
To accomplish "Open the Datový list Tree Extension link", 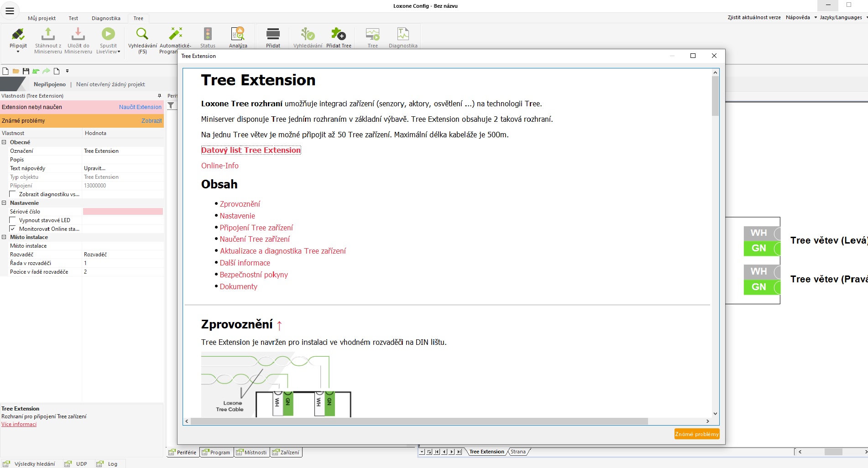I will point(251,150).
